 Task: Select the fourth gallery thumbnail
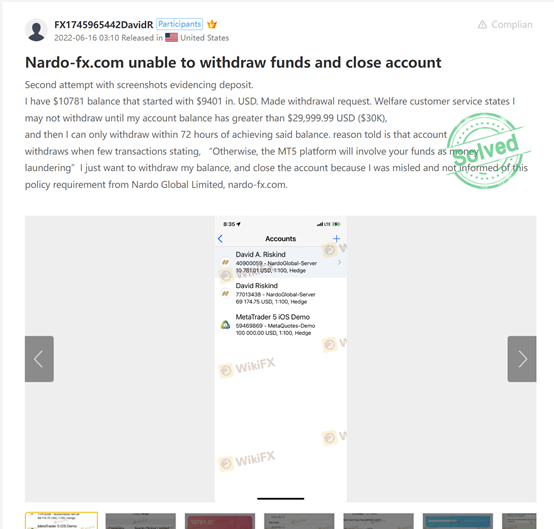[x=299, y=521]
